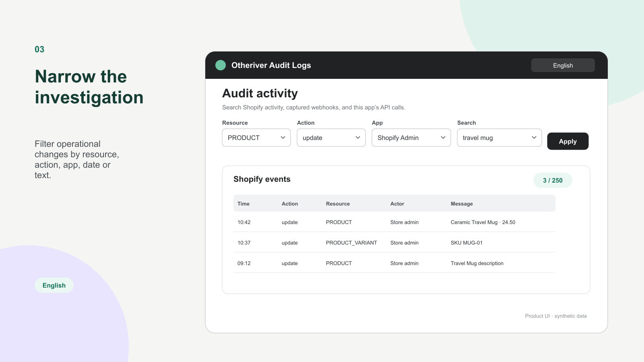Click the SKU MUG-01 message
Screen dimensions: 644x362
(466, 243)
